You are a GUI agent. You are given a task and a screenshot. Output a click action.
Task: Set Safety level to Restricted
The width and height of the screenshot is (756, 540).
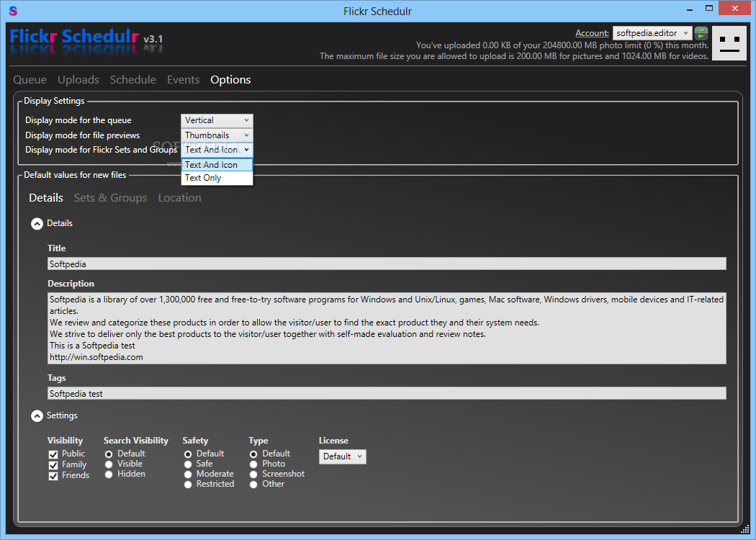click(x=187, y=485)
